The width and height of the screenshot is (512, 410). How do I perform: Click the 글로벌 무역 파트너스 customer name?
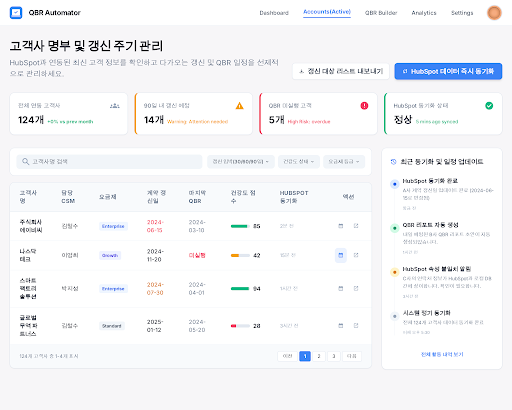pos(28,326)
